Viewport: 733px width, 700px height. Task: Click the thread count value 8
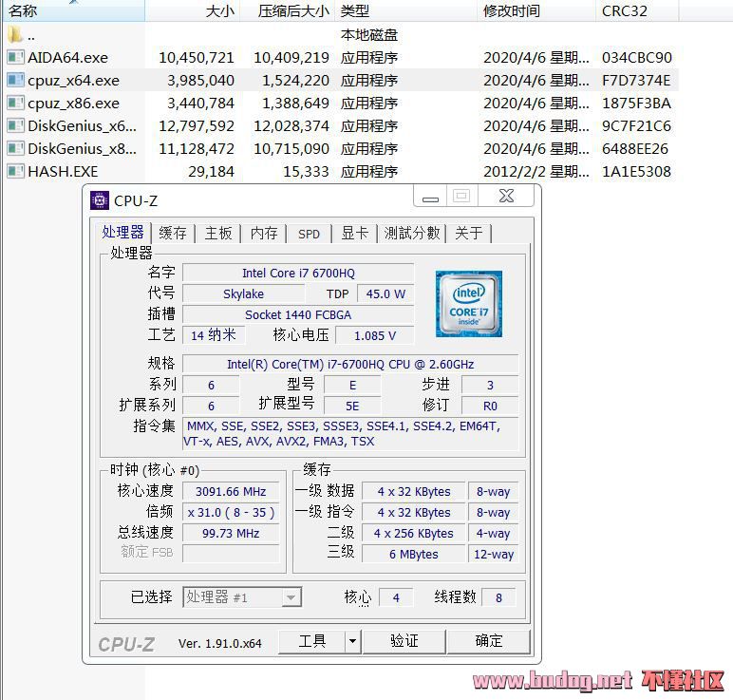pos(498,598)
